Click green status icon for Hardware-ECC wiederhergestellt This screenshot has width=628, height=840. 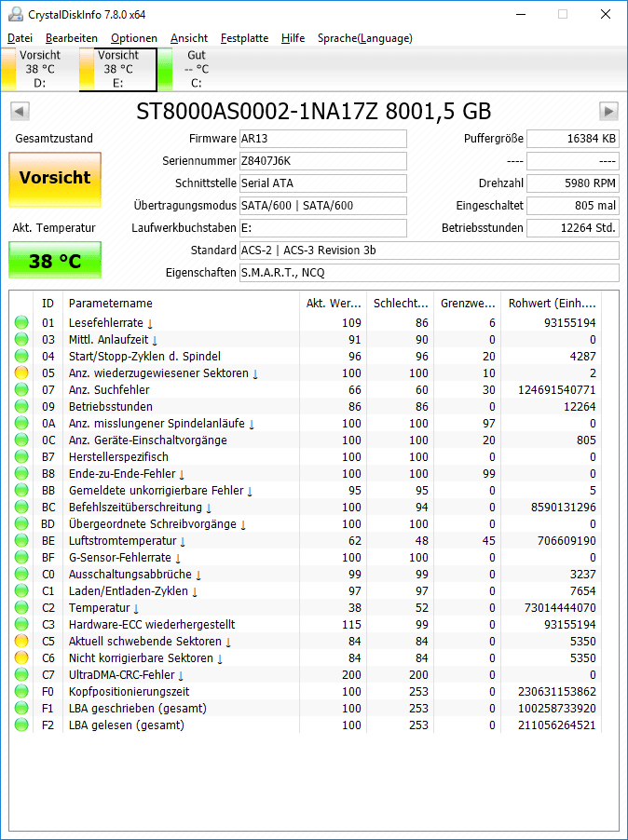coord(21,624)
